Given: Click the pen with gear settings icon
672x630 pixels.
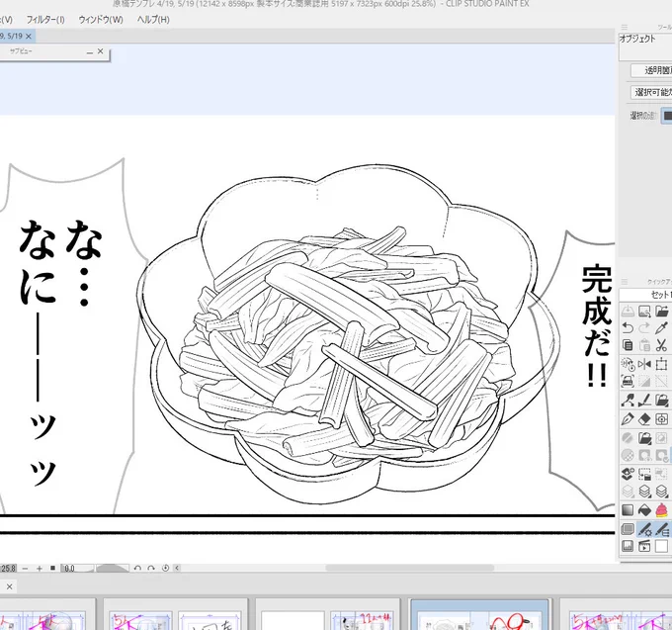Looking at the screenshot, I should point(644,529).
